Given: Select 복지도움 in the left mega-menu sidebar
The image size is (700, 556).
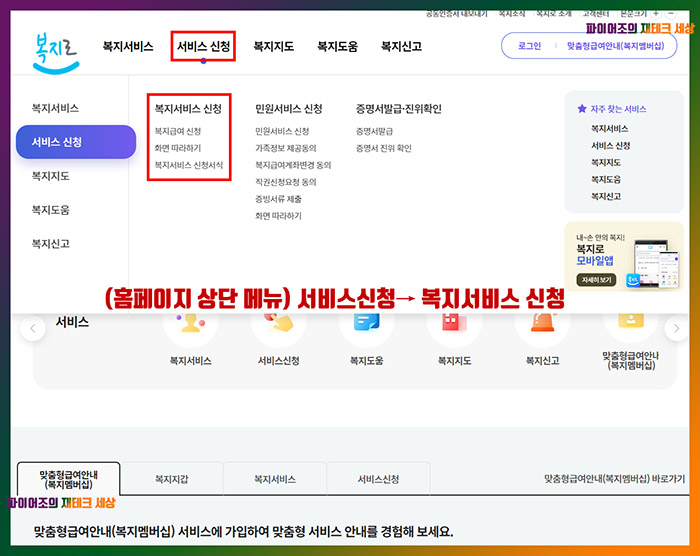Looking at the screenshot, I should point(50,210).
